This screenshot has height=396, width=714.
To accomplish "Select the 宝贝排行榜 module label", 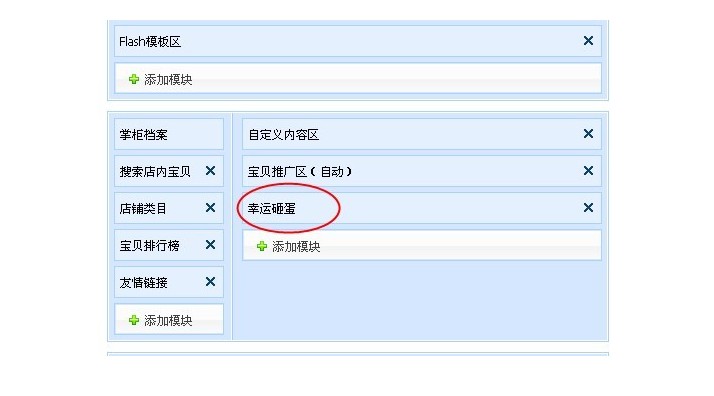I will [x=149, y=246].
